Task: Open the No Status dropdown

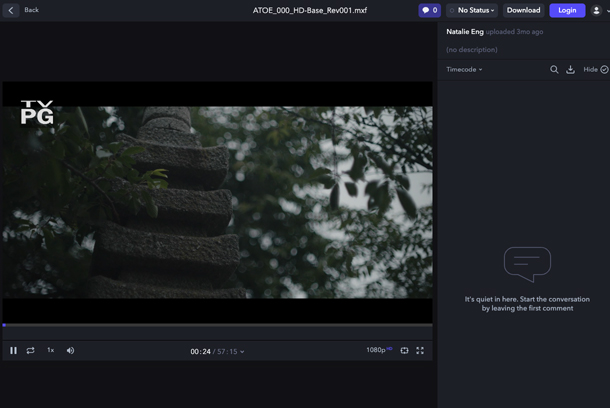Action: coord(472,11)
